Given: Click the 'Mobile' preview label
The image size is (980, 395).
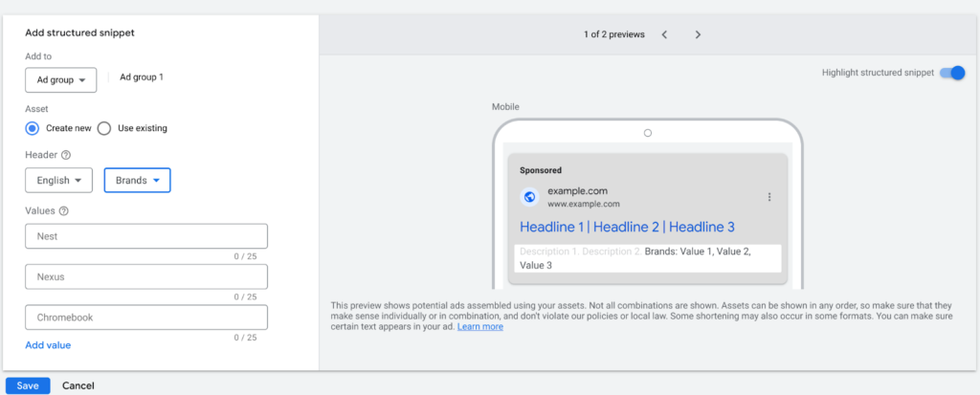Looking at the screenshot, I should point(505,107).
